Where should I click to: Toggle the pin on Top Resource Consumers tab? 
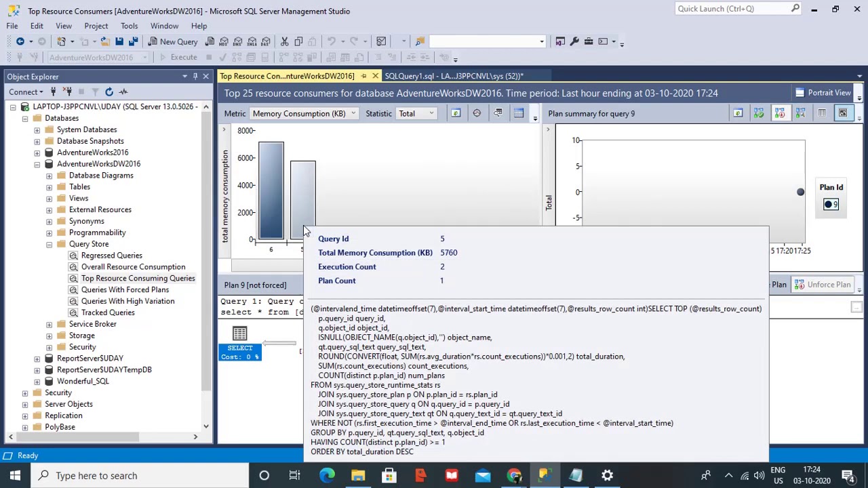click(364, 76)
